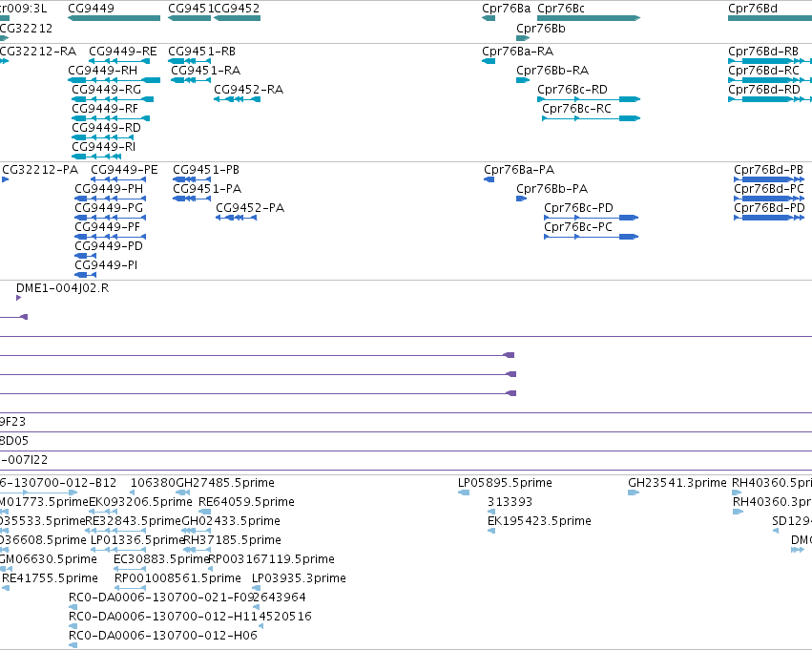Click the Cpr76Bc gene label
This screenshot has height=650, width=812.
[x=561, y=9]
